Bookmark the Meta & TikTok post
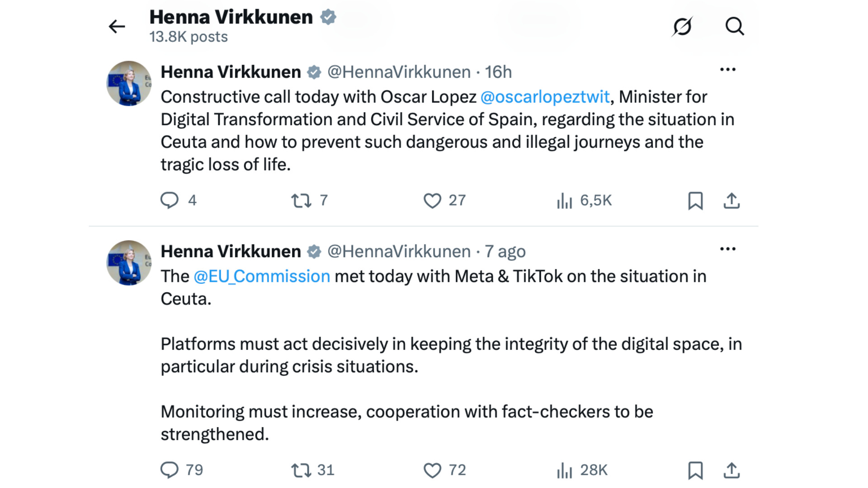The image size is (868, 488). tap(695, 470)
